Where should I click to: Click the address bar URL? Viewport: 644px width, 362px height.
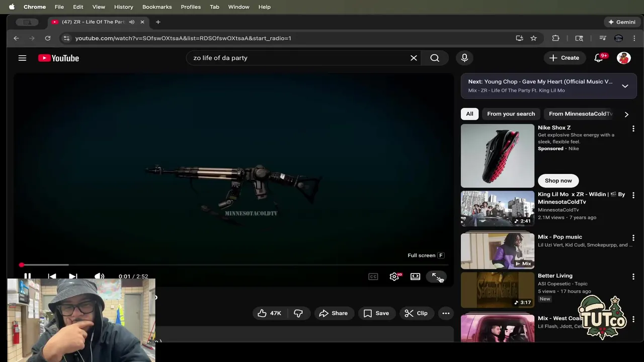(x=183, y=38)
